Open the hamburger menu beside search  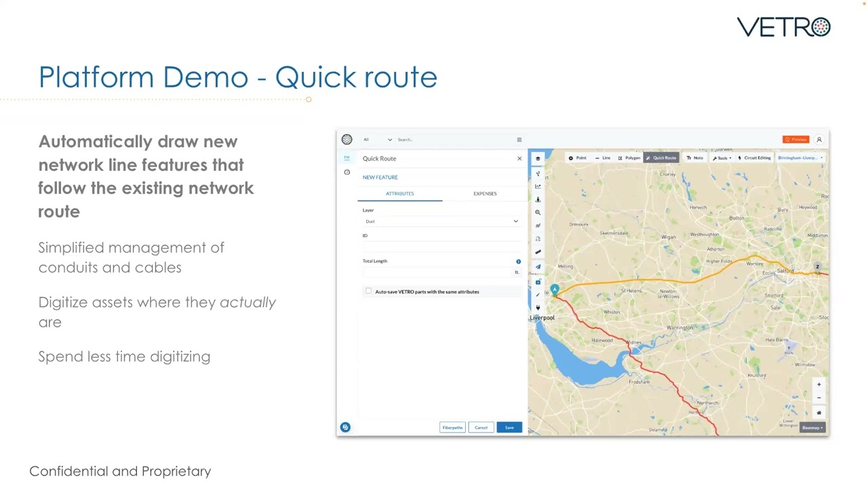[x=519, y=140]
